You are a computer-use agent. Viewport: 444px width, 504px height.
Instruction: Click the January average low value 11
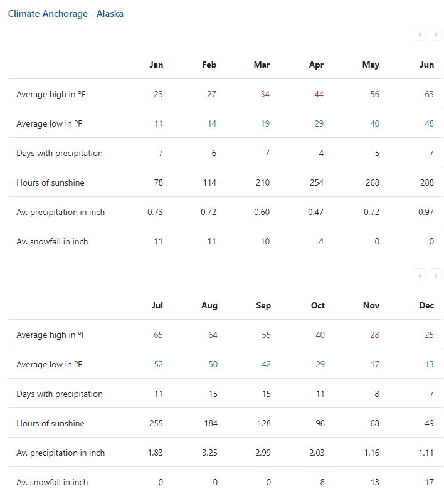(x=158, y=123)
